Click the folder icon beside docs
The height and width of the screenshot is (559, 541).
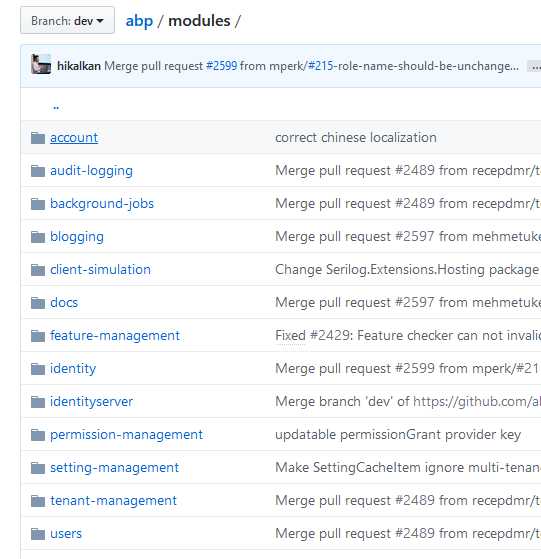pyautogui.click(x=38, y=303)
